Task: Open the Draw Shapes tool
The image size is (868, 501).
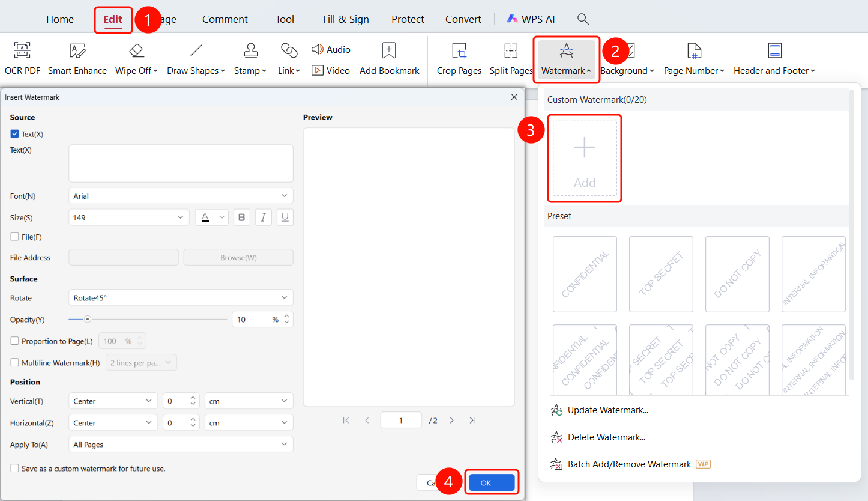Action: click(x=196, y=59)
